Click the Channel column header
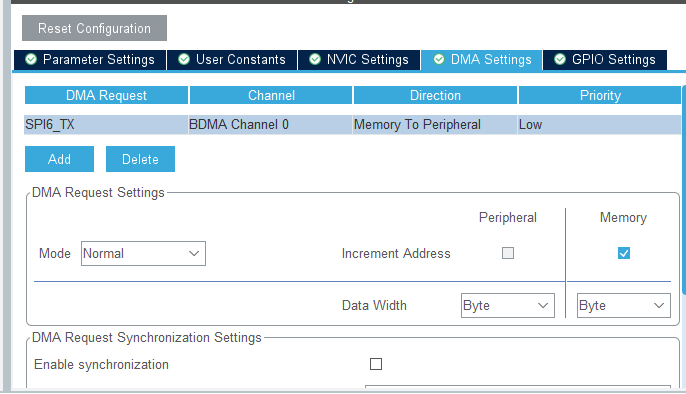 [x=271, y=95]
